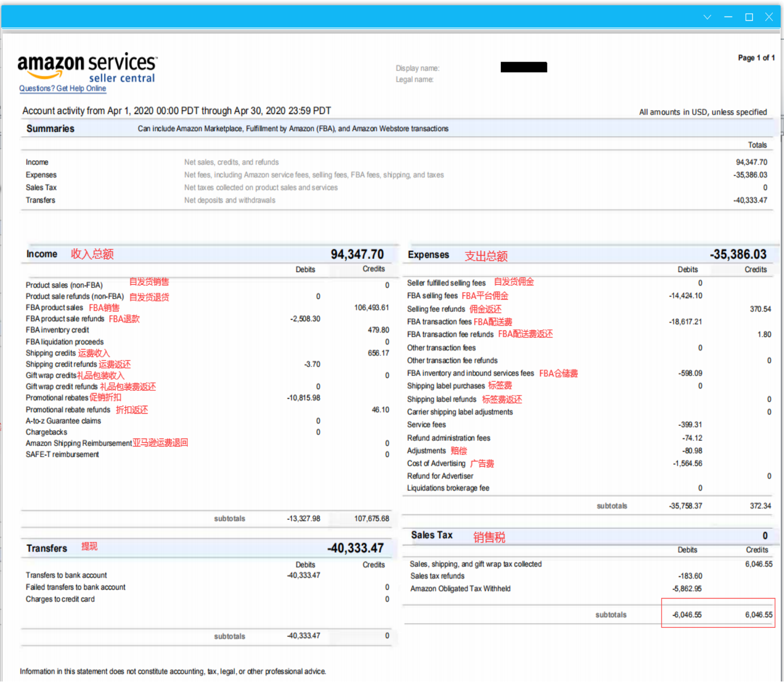The width and height of the screenshot is (784, 682).
Task: Open the Questions? Get Help Online link
Action: [x=63, y=89]
